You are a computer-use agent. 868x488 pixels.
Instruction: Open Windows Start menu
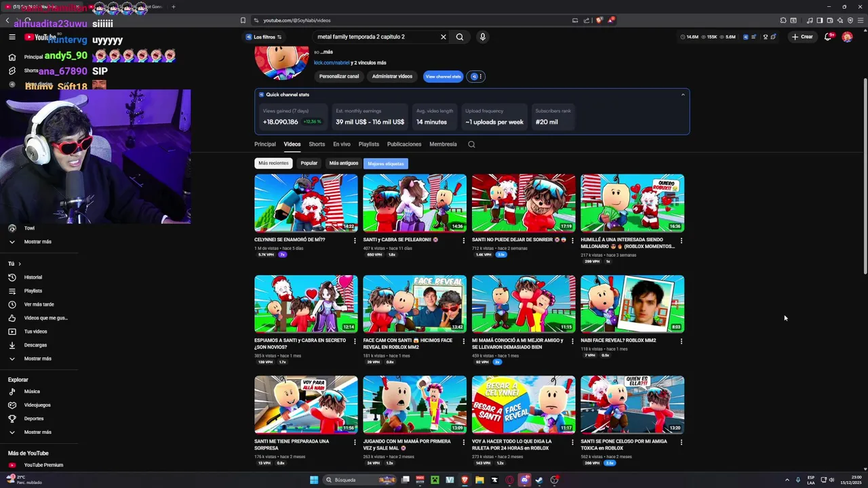pos(314,480)
